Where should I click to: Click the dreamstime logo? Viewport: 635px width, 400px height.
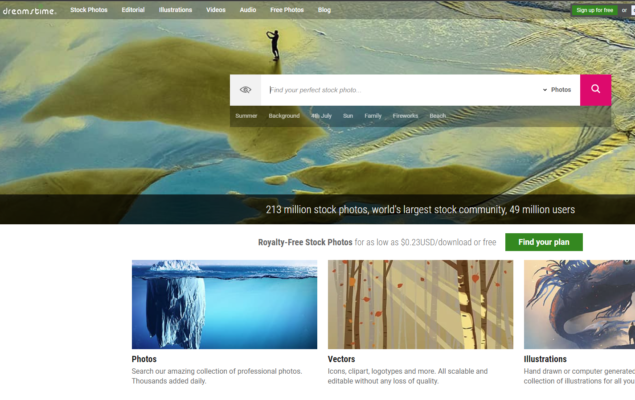(28, 10)
